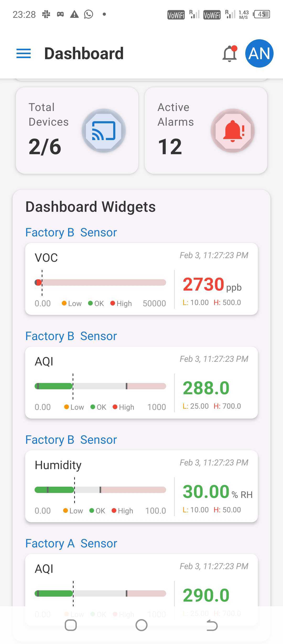Open the hamburger navigation menu
283x644 pixels.
point(24,53)
